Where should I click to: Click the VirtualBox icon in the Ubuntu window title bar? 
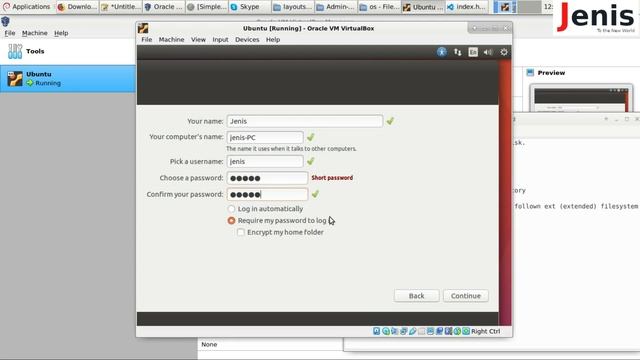click(143, 28)
